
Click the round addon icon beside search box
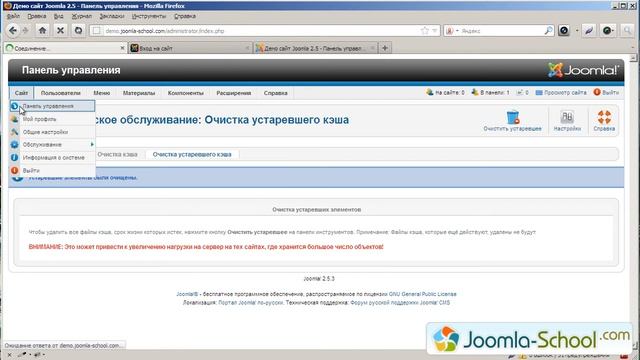tap(564, 31)
